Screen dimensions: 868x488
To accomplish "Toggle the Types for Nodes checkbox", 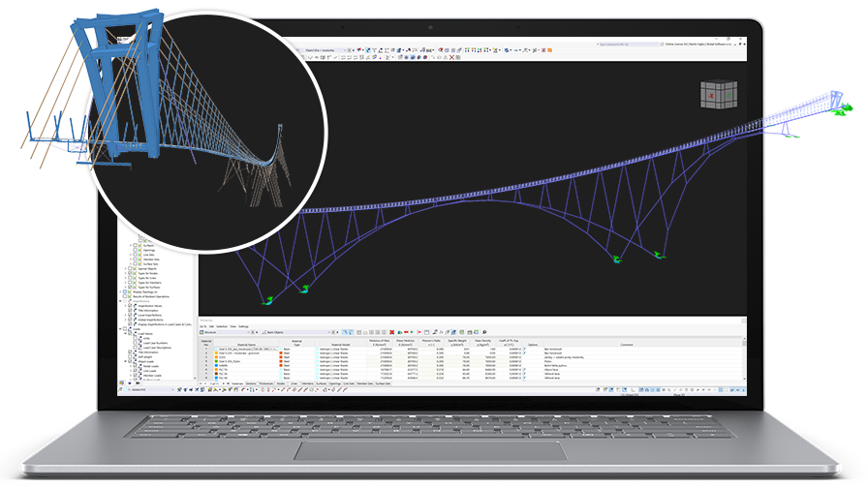I will [130, 273].
